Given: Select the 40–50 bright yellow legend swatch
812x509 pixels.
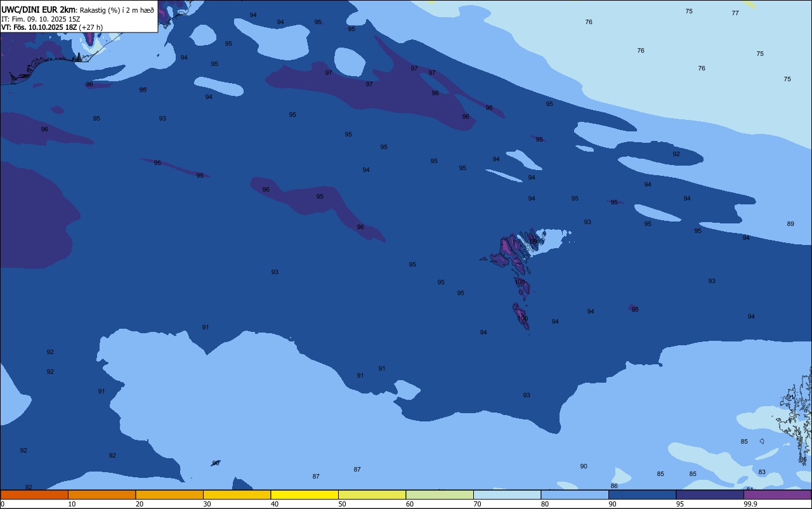Looking at the screenshot, I should [304, 494].
